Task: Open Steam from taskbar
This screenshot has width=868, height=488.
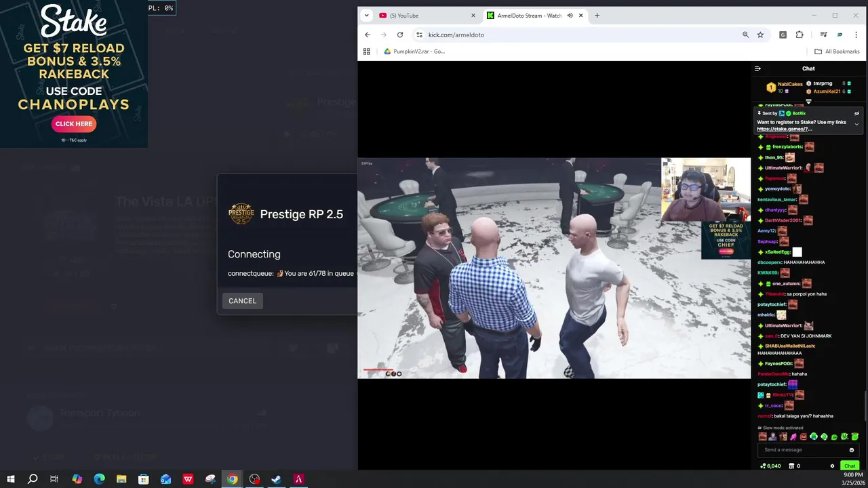Action: tap(276, 479)
